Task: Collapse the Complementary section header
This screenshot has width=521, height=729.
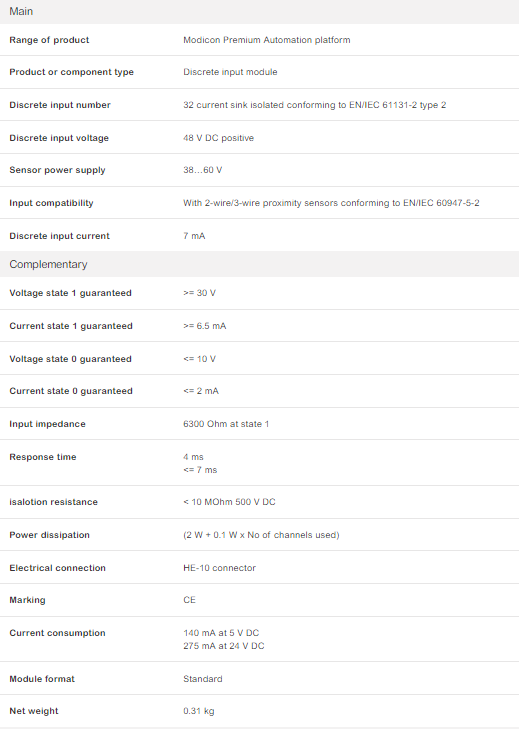Action: [259, 264]
